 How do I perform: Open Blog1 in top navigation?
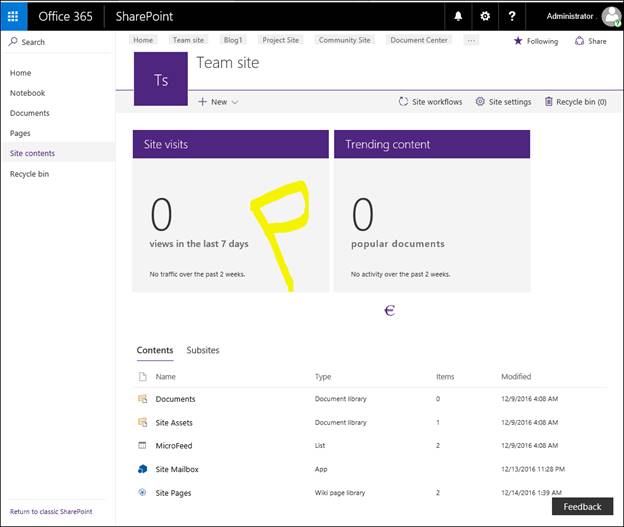pos(233,40)
